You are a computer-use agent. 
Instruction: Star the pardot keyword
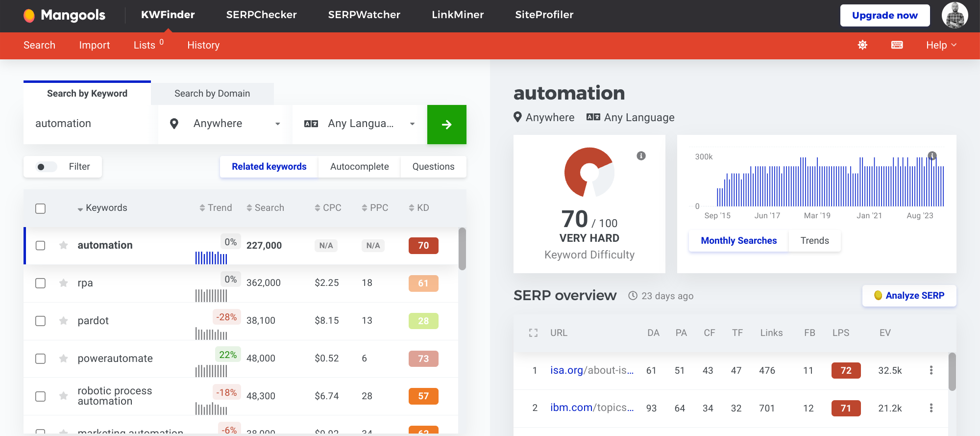tap(63, 321)
